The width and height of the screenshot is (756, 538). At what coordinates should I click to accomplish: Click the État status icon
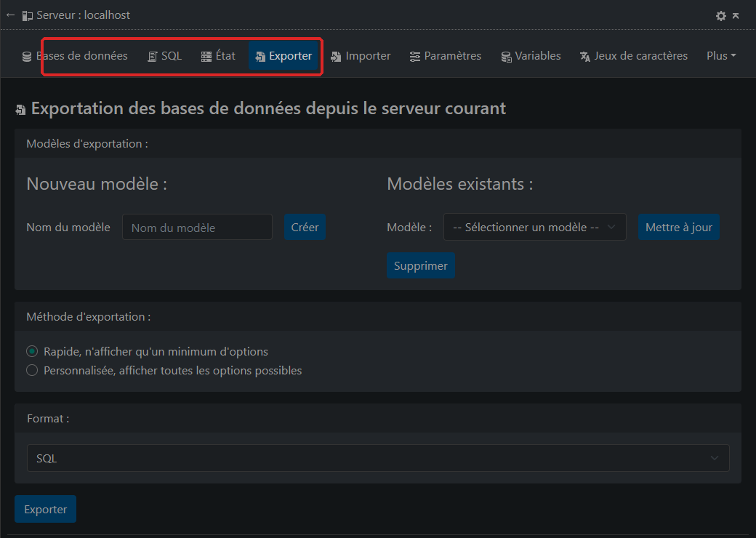206,57
